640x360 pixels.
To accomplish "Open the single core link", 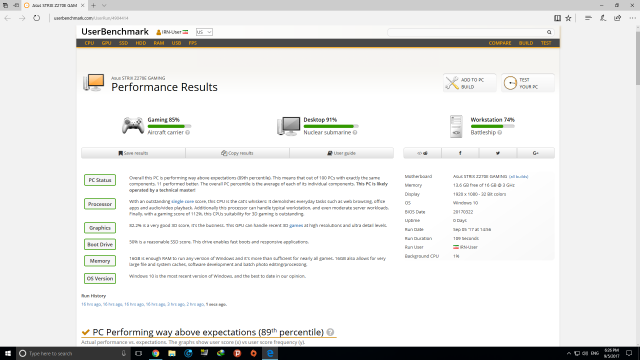I will 182,201.
